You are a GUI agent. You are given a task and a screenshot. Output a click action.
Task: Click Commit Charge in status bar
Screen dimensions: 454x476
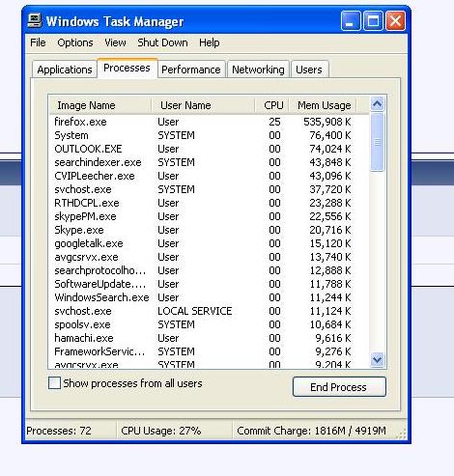click(x=311, y=431)
